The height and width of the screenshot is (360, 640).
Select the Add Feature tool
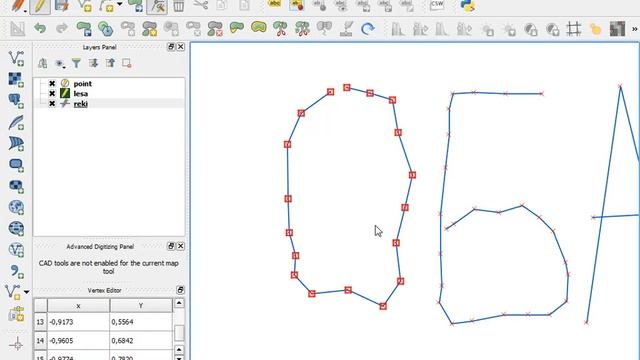point(84,6)
